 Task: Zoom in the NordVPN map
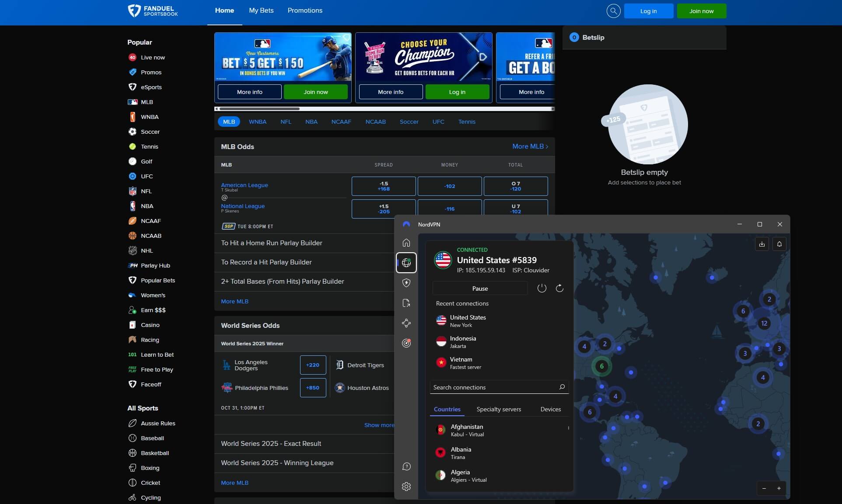click(779, 488)
